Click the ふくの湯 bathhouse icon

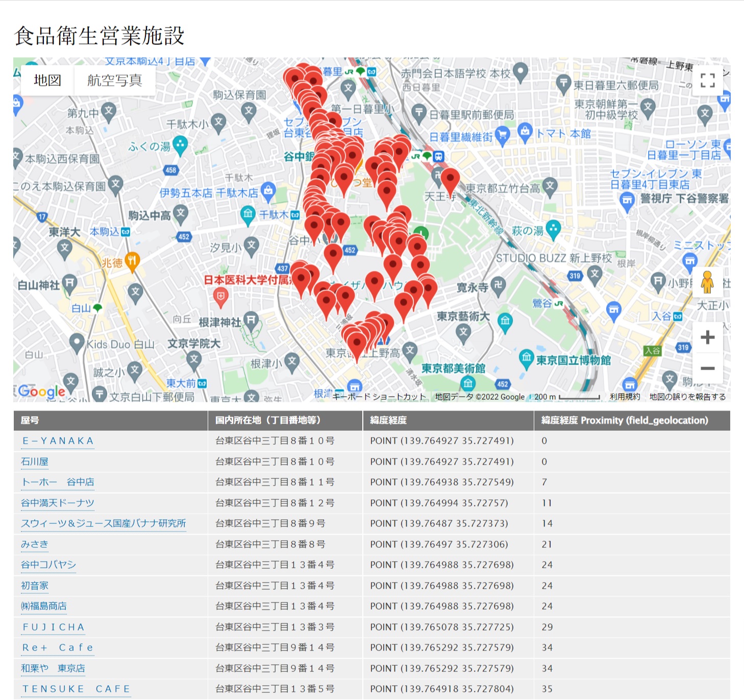pyautogui.click(x=180, y=146)
